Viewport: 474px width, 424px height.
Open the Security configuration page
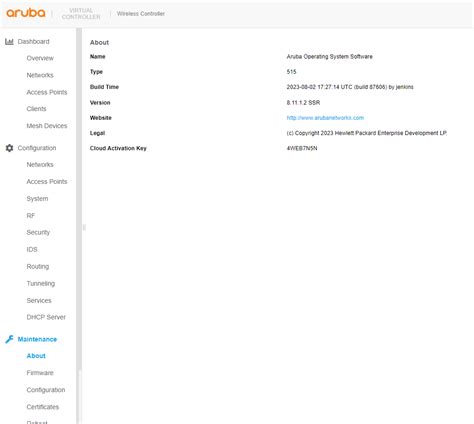(x=38, y=233)
